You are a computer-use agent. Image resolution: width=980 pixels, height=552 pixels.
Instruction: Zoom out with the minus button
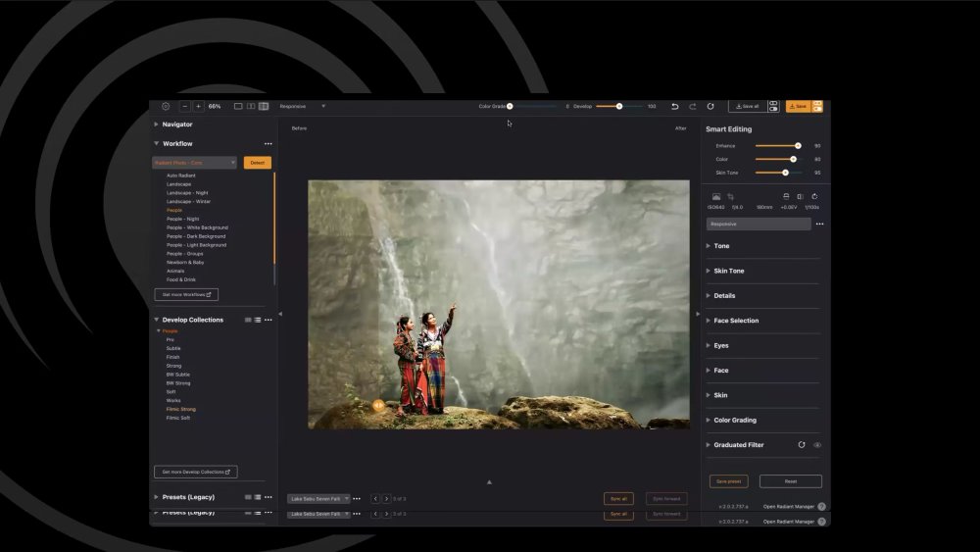click(185, 106)
